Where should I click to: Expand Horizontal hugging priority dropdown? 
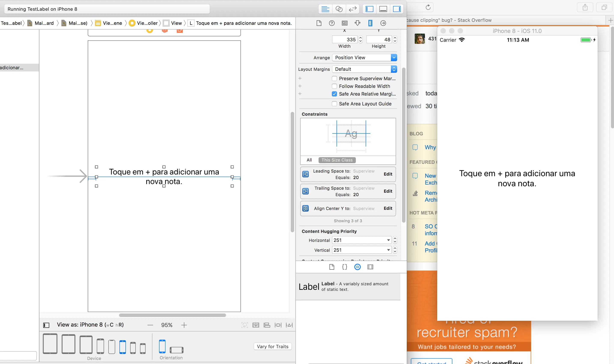tap(388, 240)
